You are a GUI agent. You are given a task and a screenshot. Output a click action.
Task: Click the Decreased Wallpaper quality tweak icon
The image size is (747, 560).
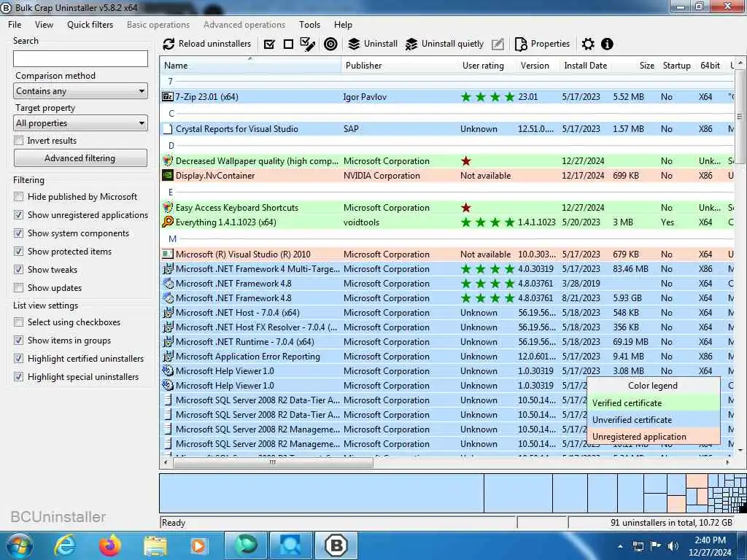(x=168, y=161)
